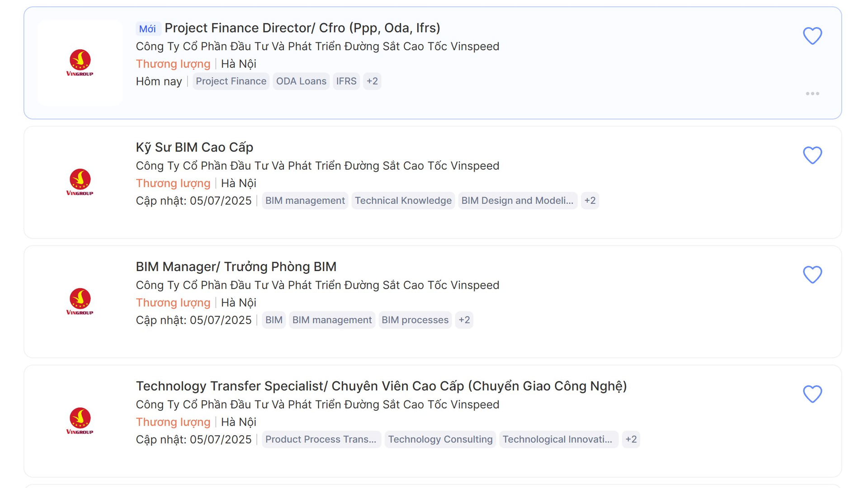Select the BIM processes tag
The width and height of the screenshot is (868, 488).
415,320
